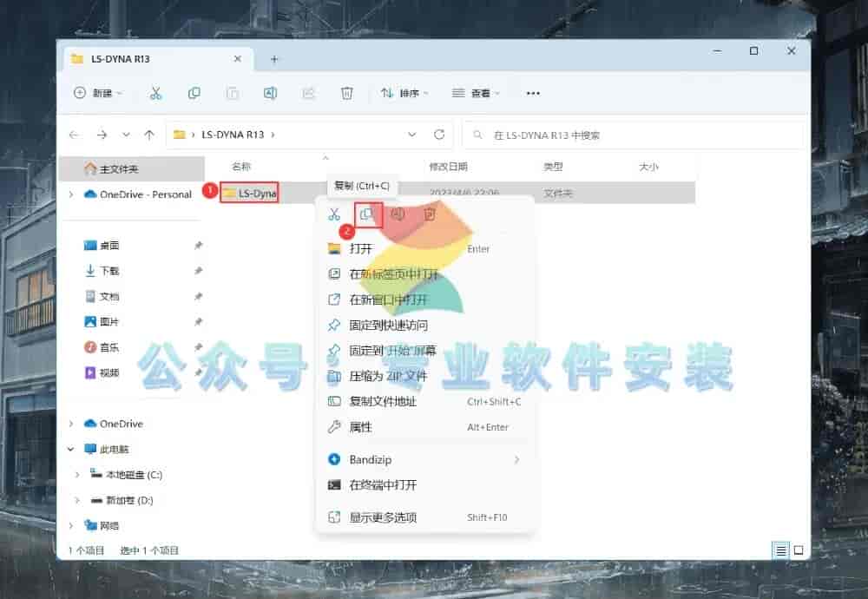Screen dimensions: 868x599
Task: Click the toolbar Cut scissors icon
Action: (x=156, y=93)
